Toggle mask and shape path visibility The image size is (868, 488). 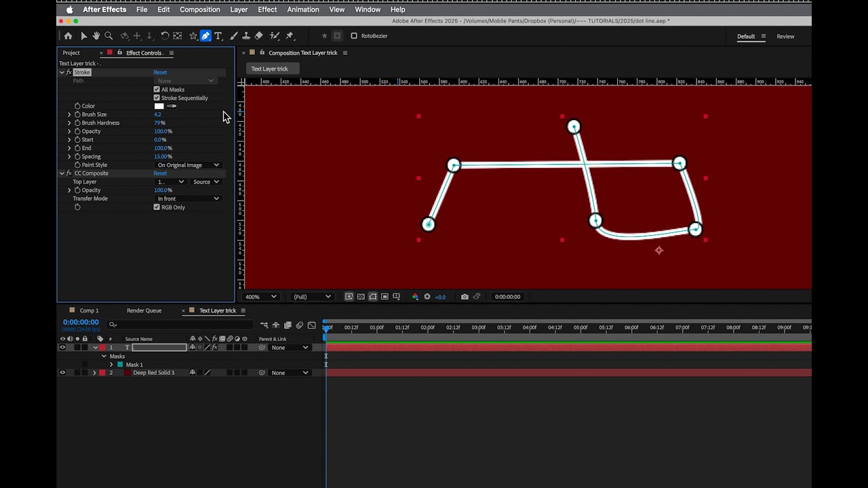tap(373, 297)
